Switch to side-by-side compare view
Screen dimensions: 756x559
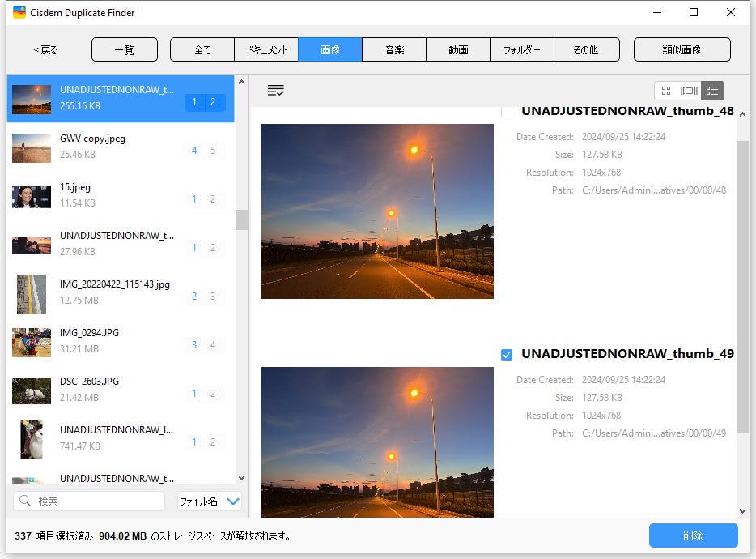[689, 91]
